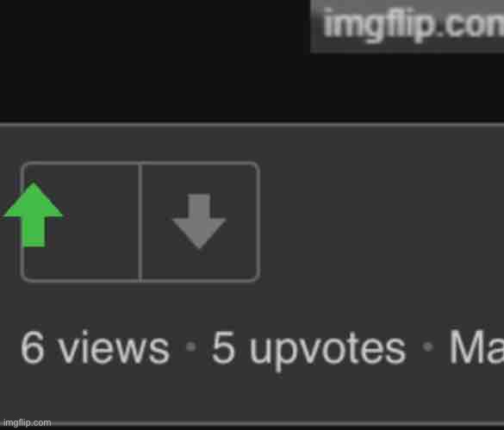Toggle the upvote button's left half
This screenshot has height=430, width=504.
(x=80, y=222)
